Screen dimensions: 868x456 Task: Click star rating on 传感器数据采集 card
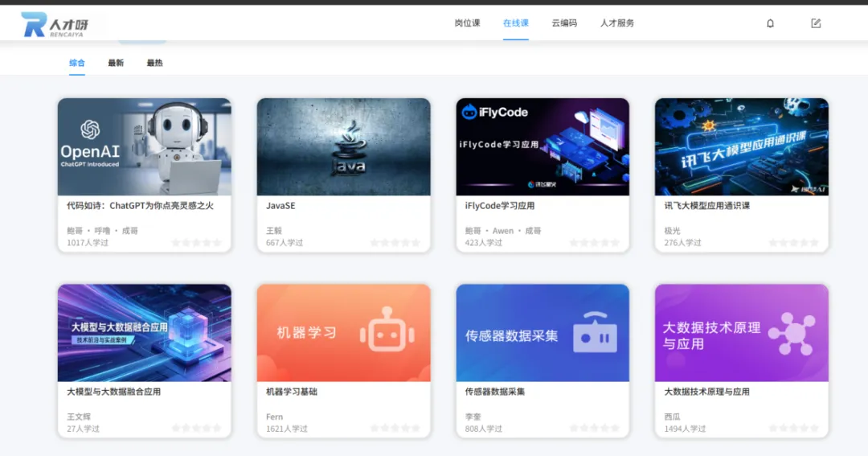595,428
